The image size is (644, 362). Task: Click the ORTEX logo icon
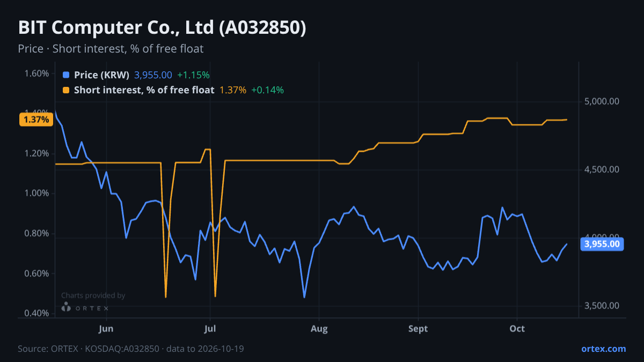(x=66, y=307)
